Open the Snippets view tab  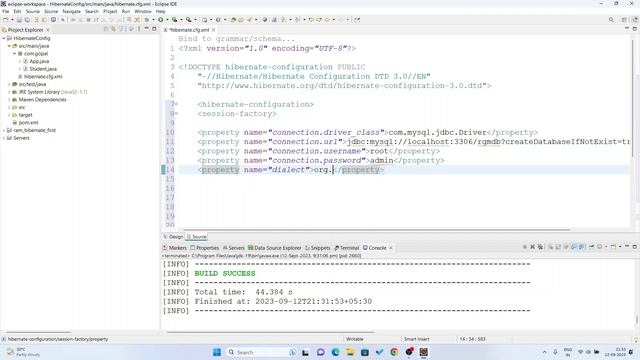(318, 248)
